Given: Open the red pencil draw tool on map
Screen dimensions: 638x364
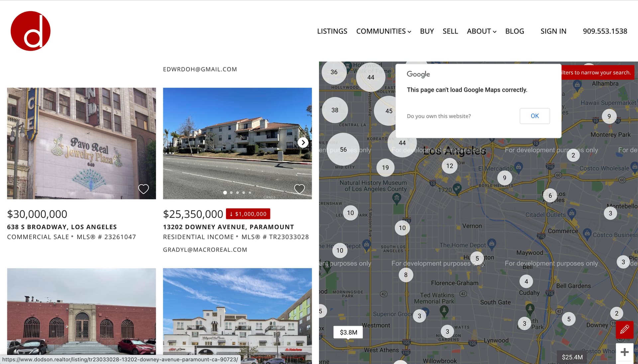Looking at the screenshot, I should tap(624, 329).
